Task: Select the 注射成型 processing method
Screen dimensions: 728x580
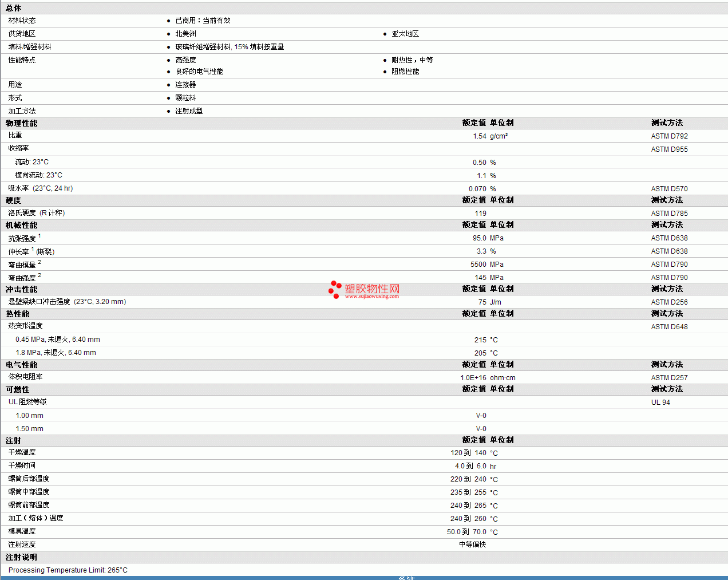Action: [189, 111]
